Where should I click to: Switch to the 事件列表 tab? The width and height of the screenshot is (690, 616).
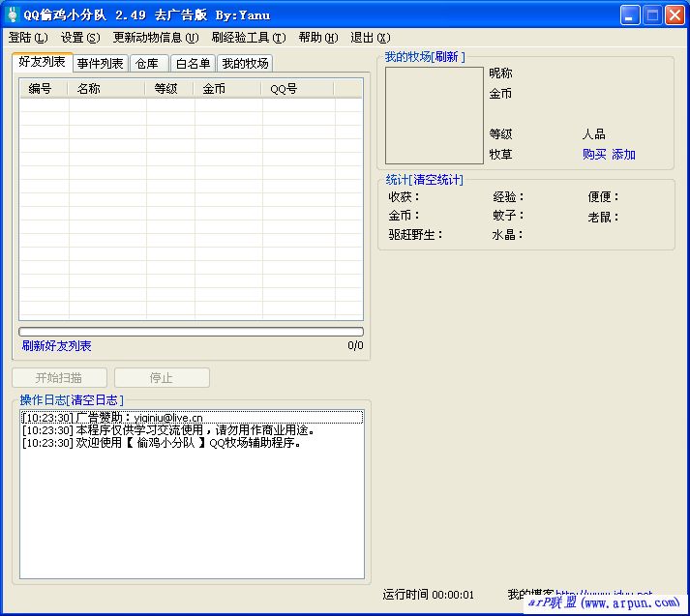click(101, 64)
